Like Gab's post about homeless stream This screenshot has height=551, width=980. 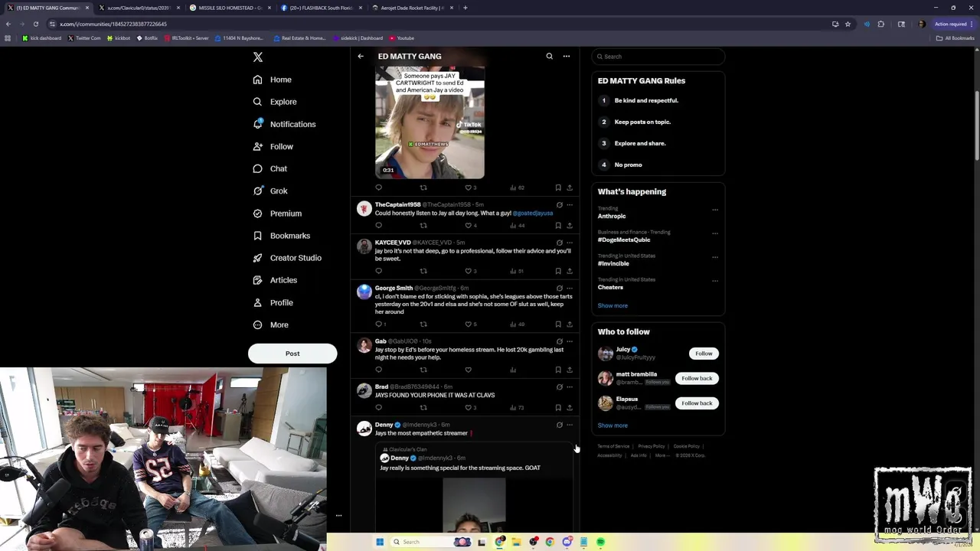pos(469,370)
